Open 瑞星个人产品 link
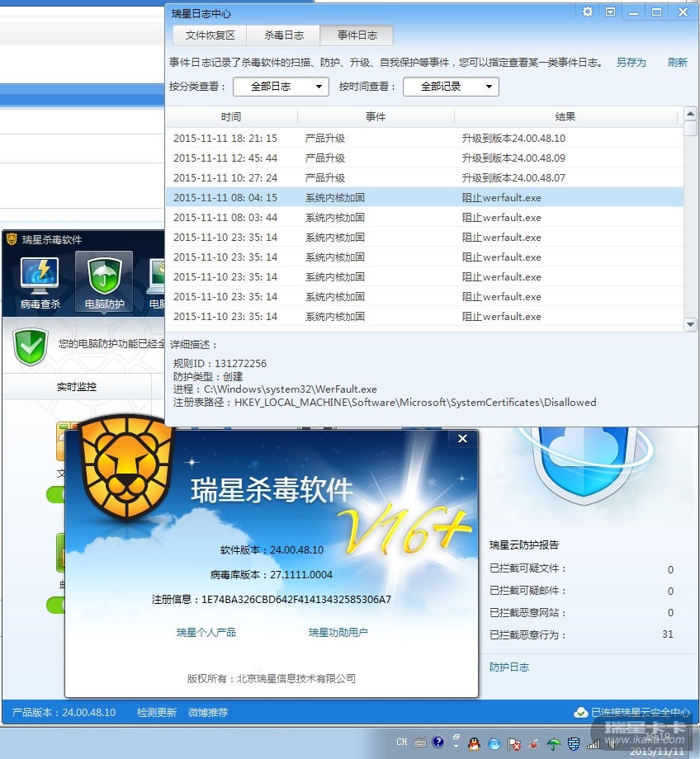 pyautogui.click(x=206, y=632)
